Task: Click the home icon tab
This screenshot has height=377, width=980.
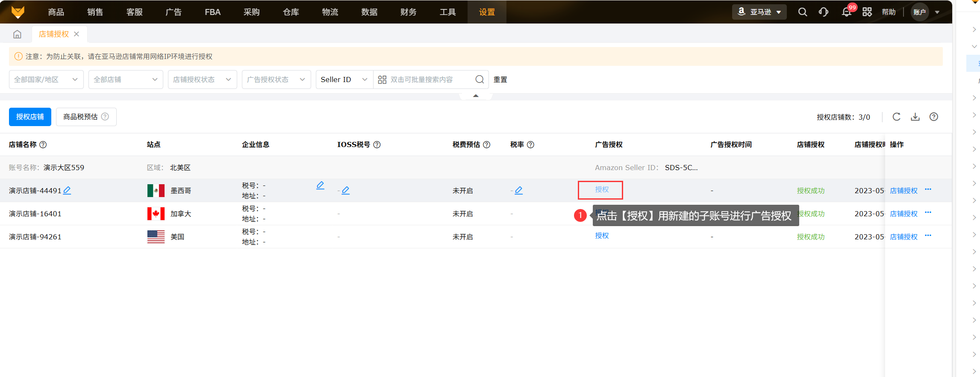Action: 17,34
